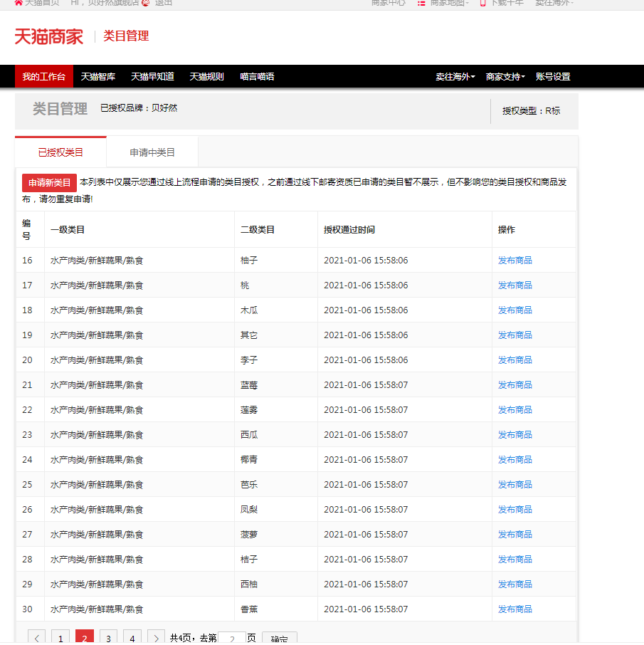The image size is (644, 645).
Task: Click the 类目管理 red header title
Action: pyautogui.click(x=126, y=36)
